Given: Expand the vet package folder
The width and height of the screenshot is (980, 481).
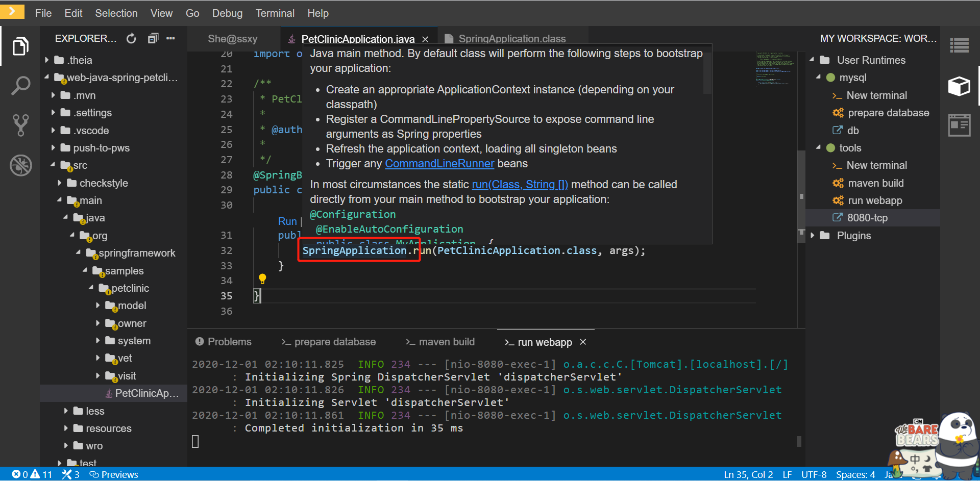Looking at the screenshot, I should click(x=98, y=358).
